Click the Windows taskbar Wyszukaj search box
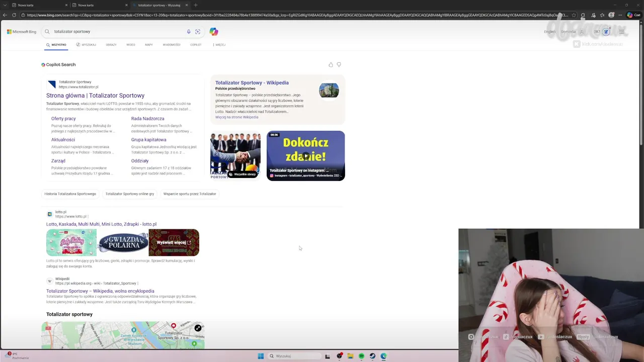Image resolution: width=644 pixels, height=362 pixels. pos(294,356)
